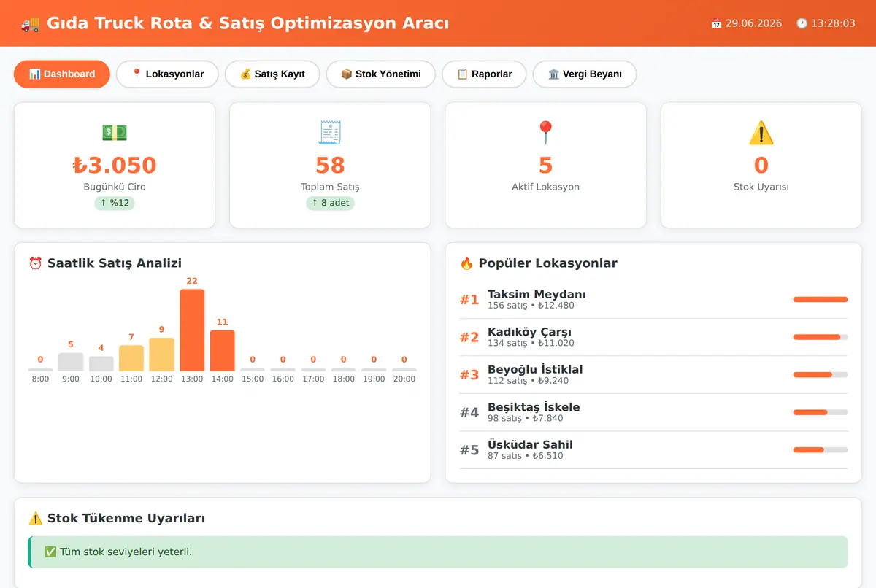The width and height of the screenshot is (876, 588).
Task: Click '87 satış • ₺6.510' text
Action: pos(526,456)
